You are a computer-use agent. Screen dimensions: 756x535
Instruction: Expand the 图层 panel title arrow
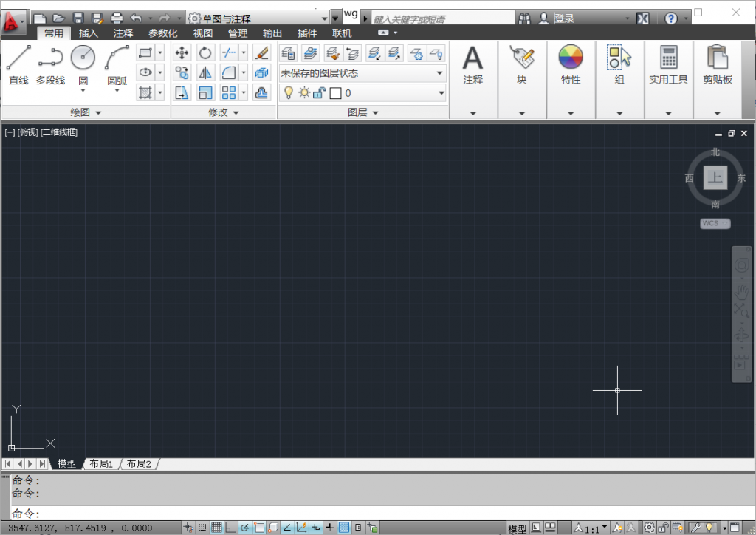point(375,112)
